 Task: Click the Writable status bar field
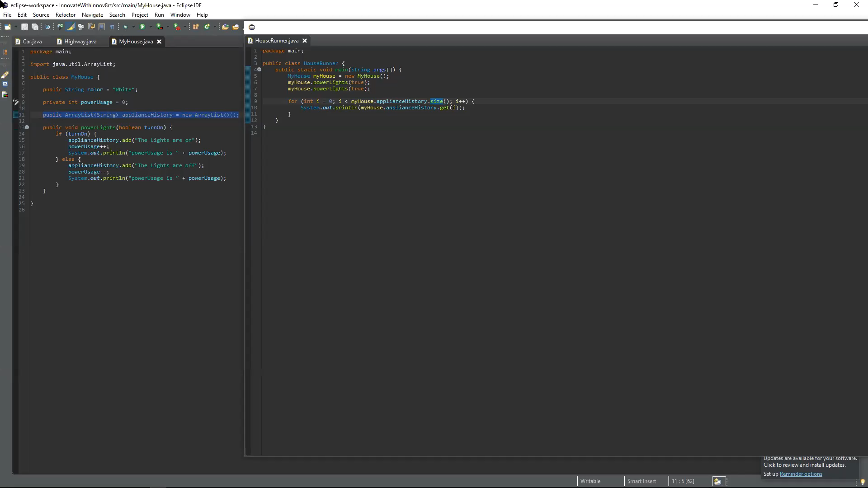(590, 481)
